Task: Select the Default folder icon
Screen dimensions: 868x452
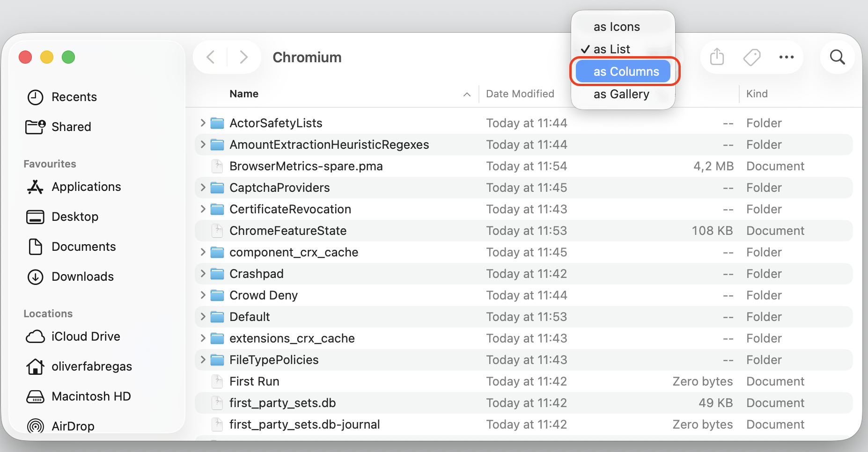Action: click(217, 317)
